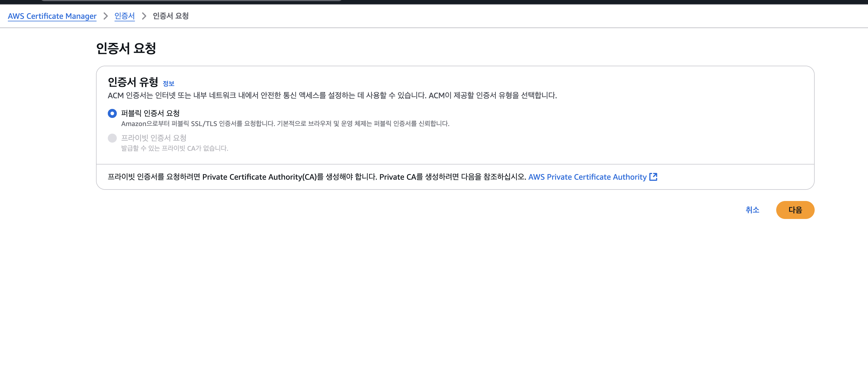Screen dimensions: 868x370
Task: Select the 퍼블릭 인증서 요청 radio button
Action: 112,113
